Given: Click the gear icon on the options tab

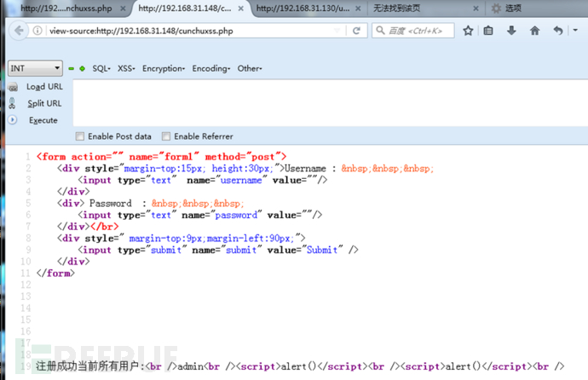Looking at the screenshot, I should [x=496, y=9].
